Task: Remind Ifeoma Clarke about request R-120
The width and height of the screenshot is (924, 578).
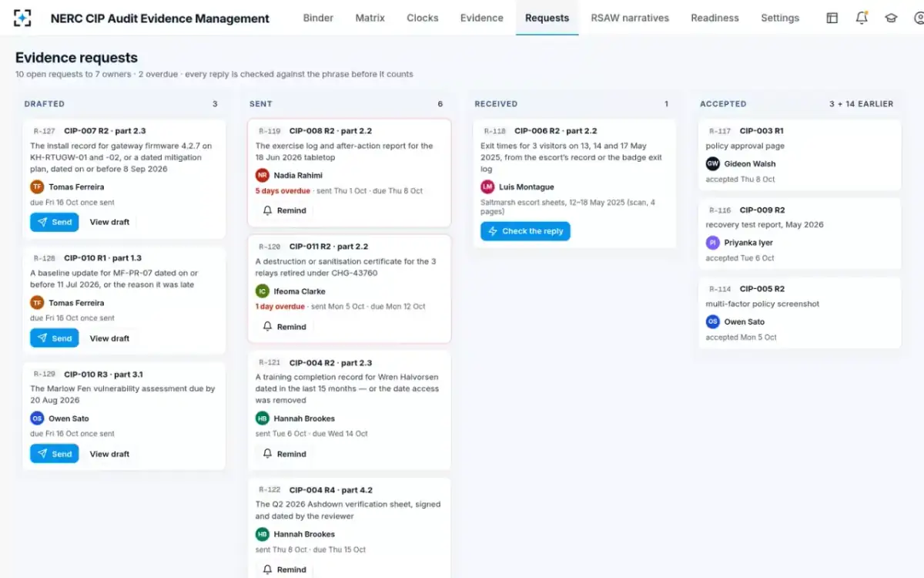Action: 285,327
